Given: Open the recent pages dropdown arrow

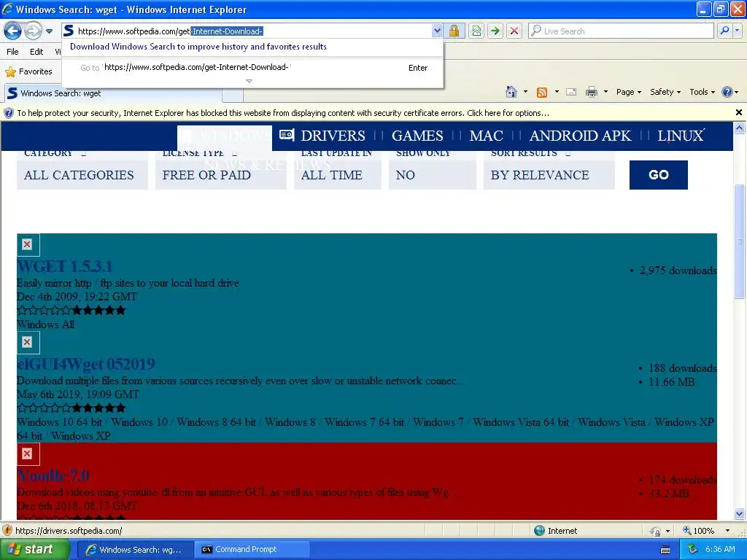Looking at the screenshot, I should tap(49, 31).
